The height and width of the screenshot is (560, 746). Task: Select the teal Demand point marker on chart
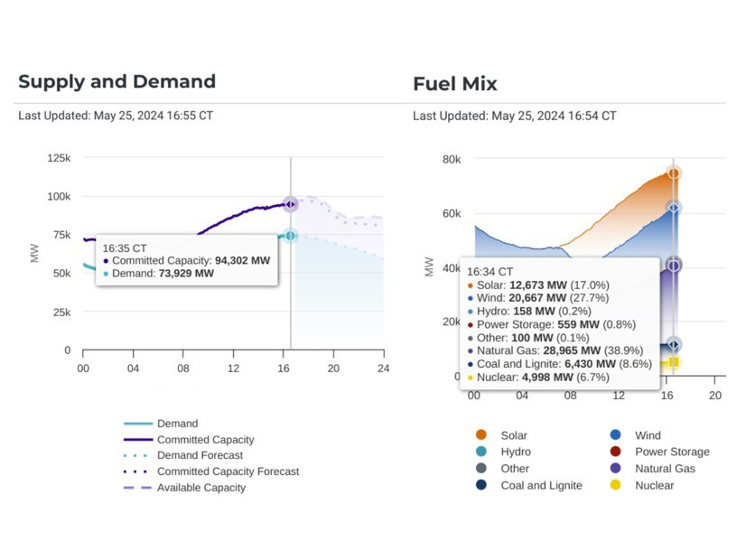pyautogui.click(x=290, y=236)
